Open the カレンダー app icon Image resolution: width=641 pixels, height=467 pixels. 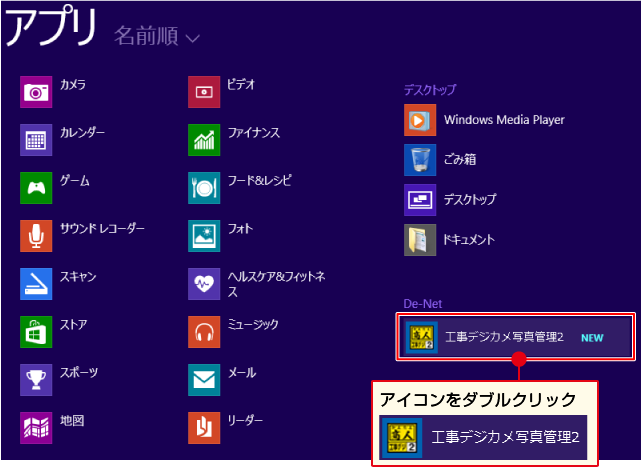coord(36,140)
